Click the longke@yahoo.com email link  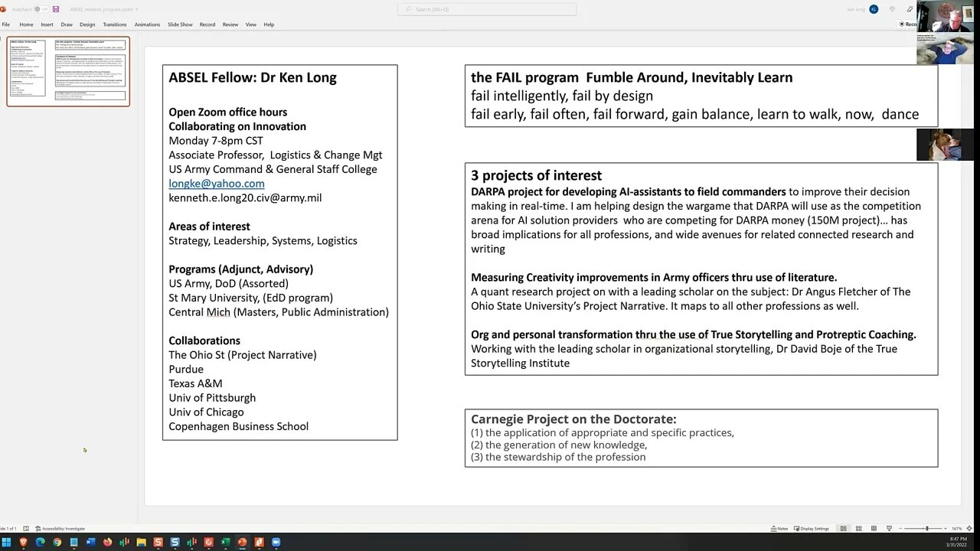coord(217,184)
